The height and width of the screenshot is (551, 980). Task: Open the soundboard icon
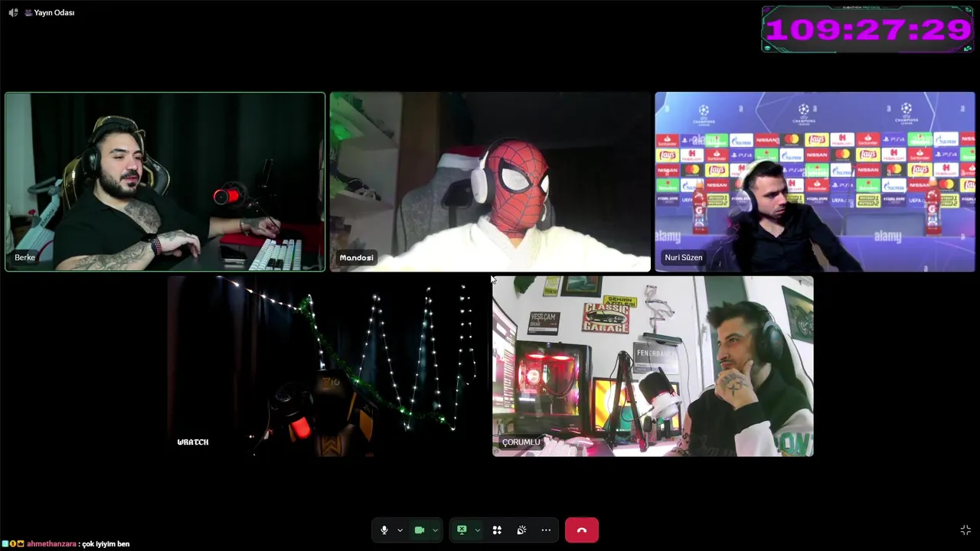(x=521, y=530)
